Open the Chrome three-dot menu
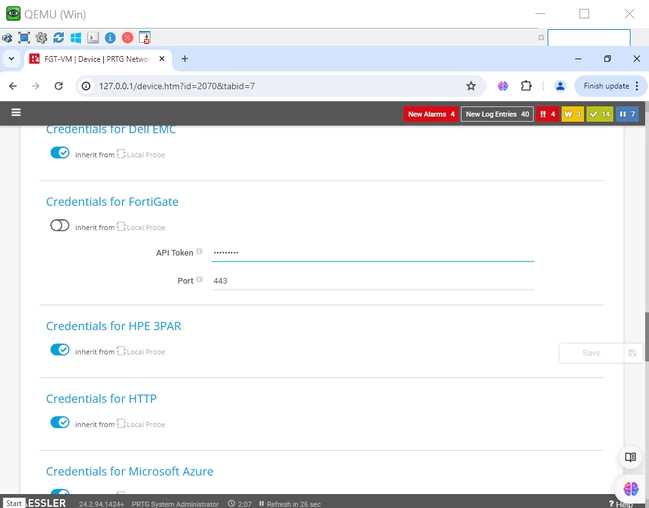The height and width of the screenshot is (508, 649). point(637,86)
